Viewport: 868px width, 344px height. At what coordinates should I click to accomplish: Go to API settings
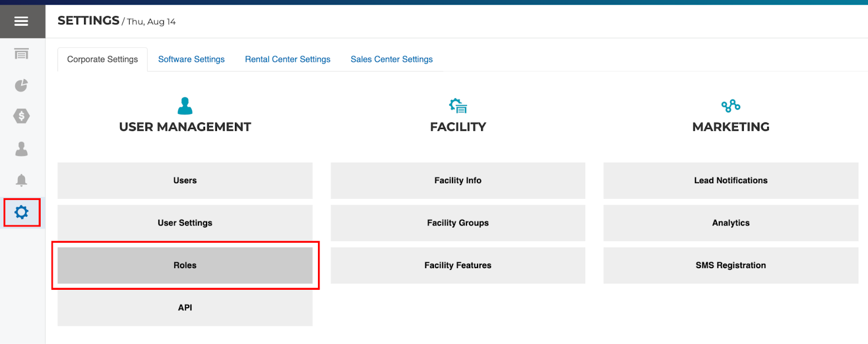point(185,308)
